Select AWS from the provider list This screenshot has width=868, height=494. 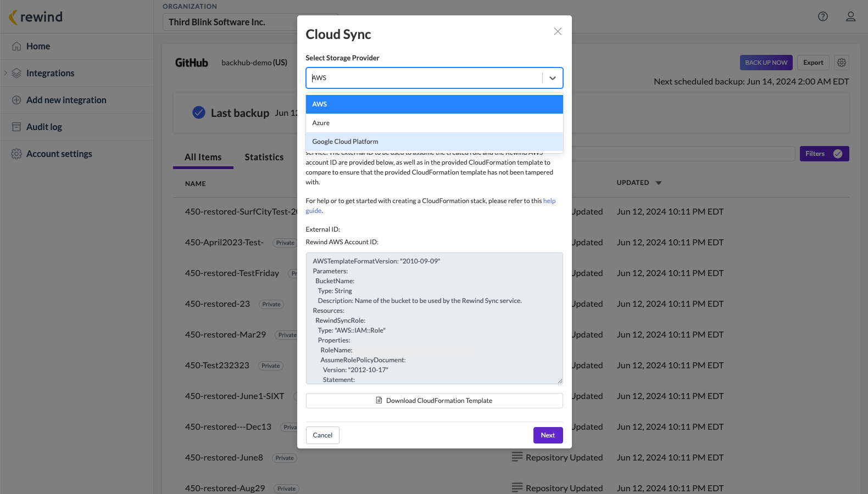pyautogui.click(x=435, y=104)
